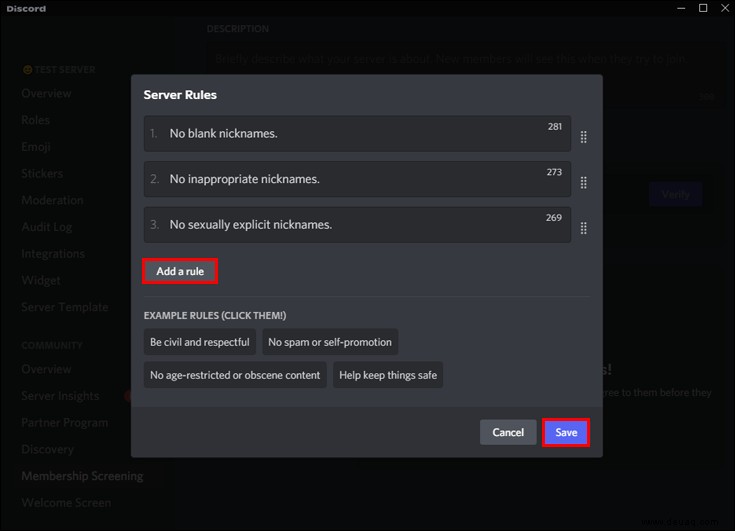Add example rule 'Be civil and respectful'
Screen dimensions: 735x531
click(200, 342)
